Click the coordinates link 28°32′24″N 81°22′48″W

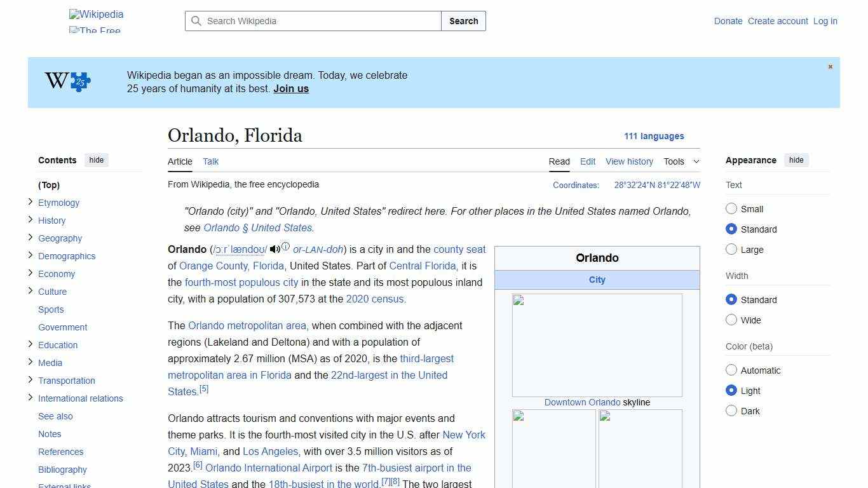pyautogui.click(x=656, y=185)
